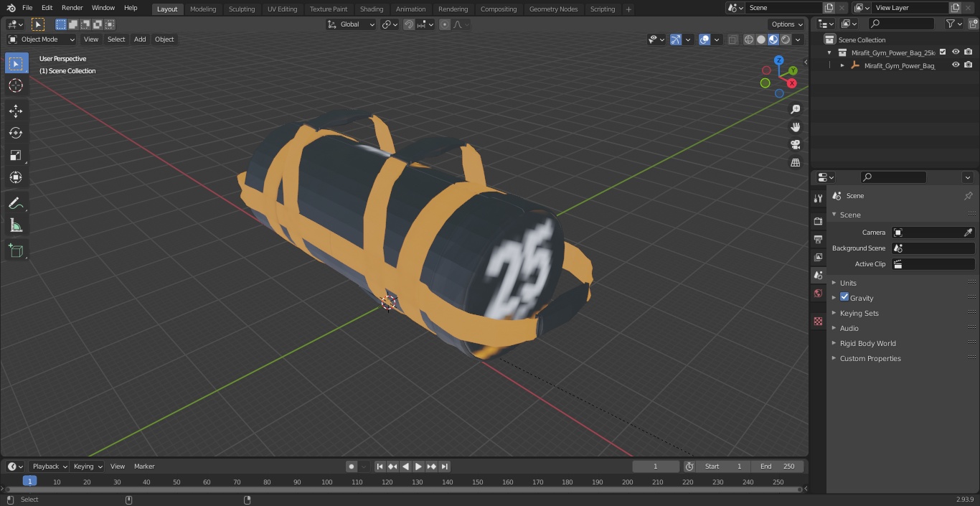Switch to solid viewport shading
This screenshot has width=980, height=506.
click(761, 39)
